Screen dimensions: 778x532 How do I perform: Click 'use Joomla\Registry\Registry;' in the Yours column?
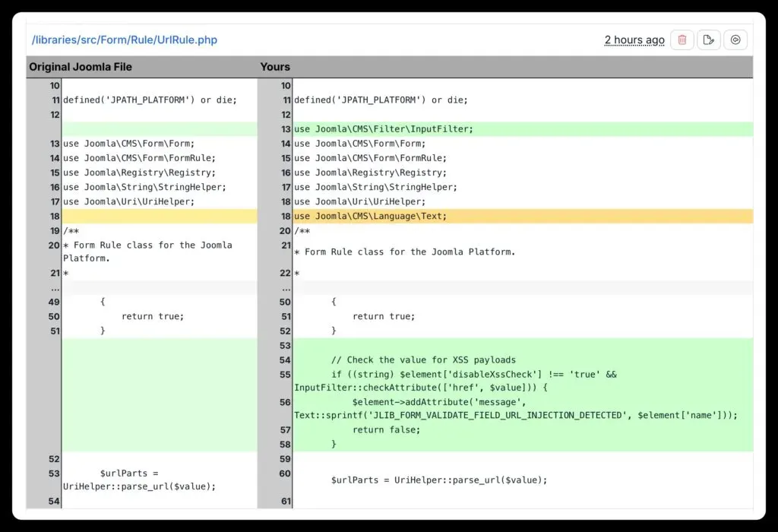coord(370,173)
